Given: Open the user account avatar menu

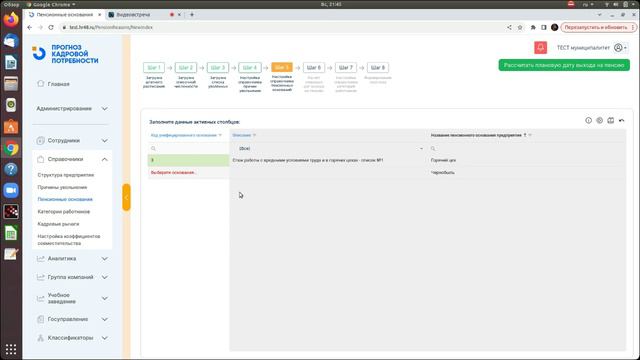Looking at the screenshot, I should [620, 48].
